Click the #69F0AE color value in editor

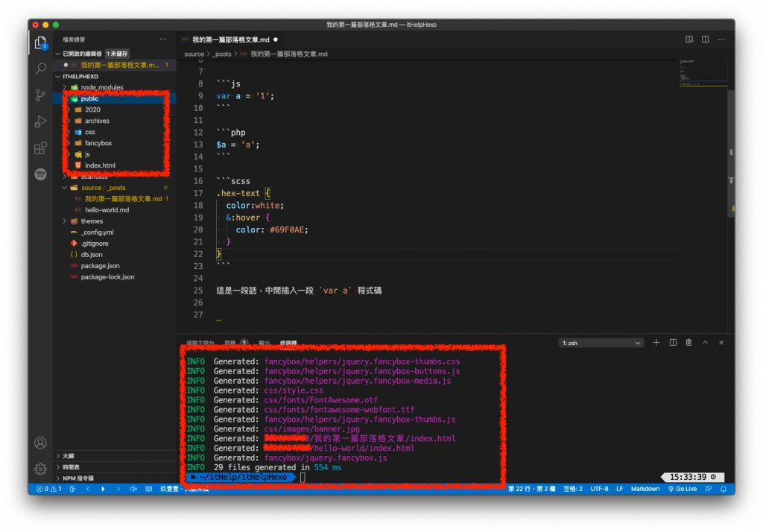[x=289, y=229]
